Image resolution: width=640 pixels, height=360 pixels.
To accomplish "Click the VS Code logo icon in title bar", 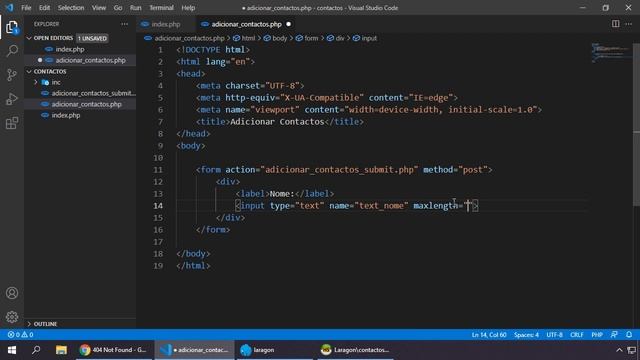I will [x=9, y=7].
